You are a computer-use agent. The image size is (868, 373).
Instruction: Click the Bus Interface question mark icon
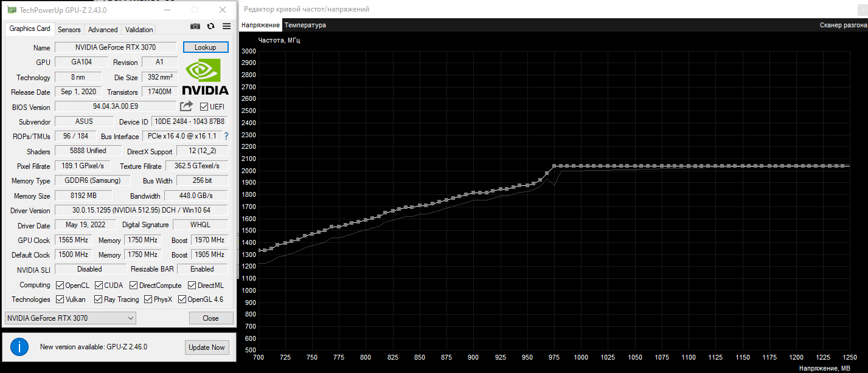(226, 136)
